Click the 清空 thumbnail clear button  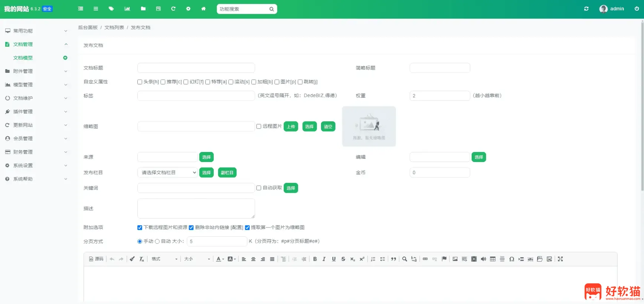(328, 126)
